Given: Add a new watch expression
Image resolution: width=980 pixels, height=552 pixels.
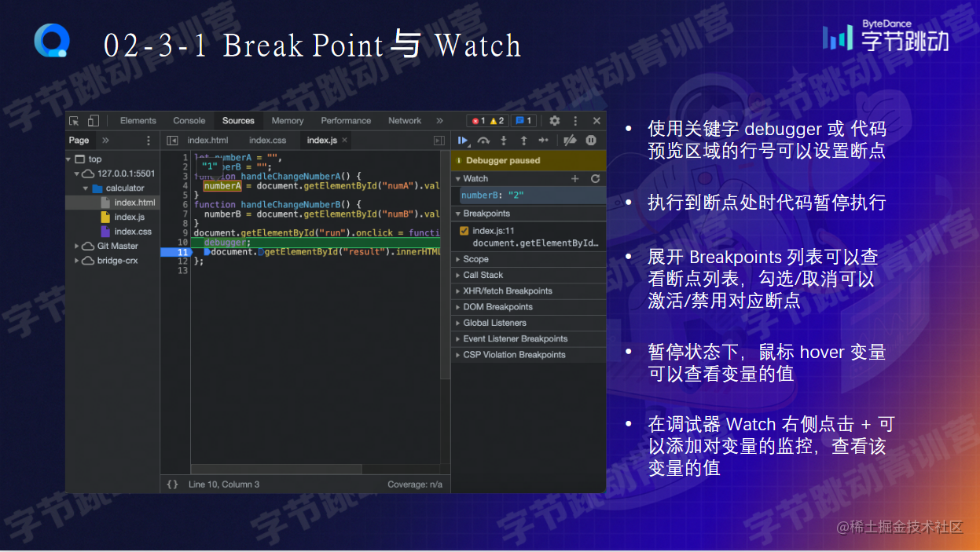Looking at the screenshot, I should (x=575, y=179).
